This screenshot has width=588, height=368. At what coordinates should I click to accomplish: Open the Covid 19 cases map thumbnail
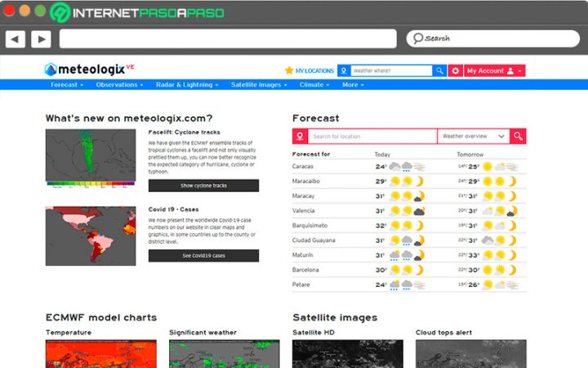pos(91,236)
